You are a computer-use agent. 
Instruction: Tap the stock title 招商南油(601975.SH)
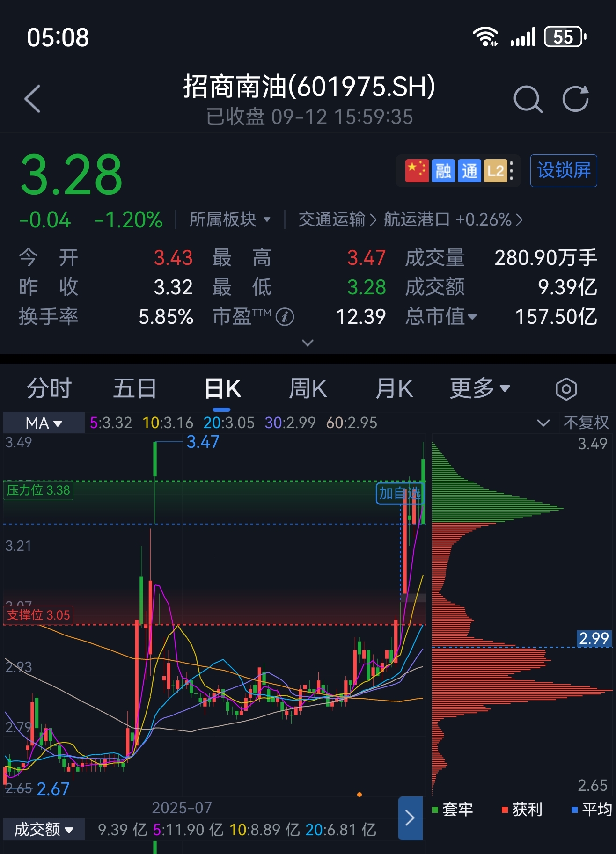(x=309, y=87)
